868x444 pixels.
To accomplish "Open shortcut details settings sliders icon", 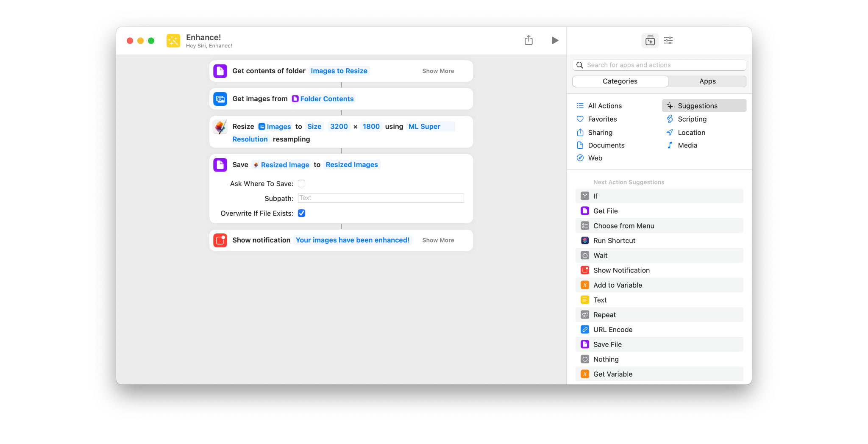I will coord(668,41).
